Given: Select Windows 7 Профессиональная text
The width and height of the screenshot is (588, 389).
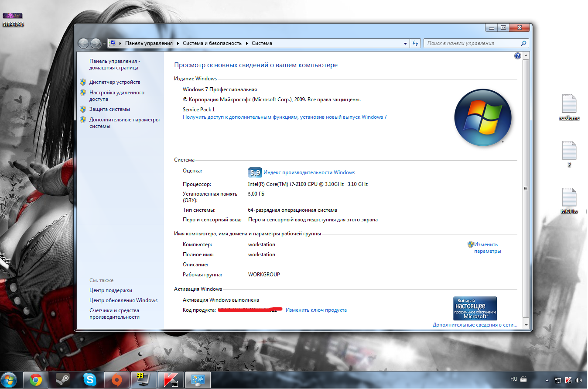Looking at the screenshot, I should (220, 90).
